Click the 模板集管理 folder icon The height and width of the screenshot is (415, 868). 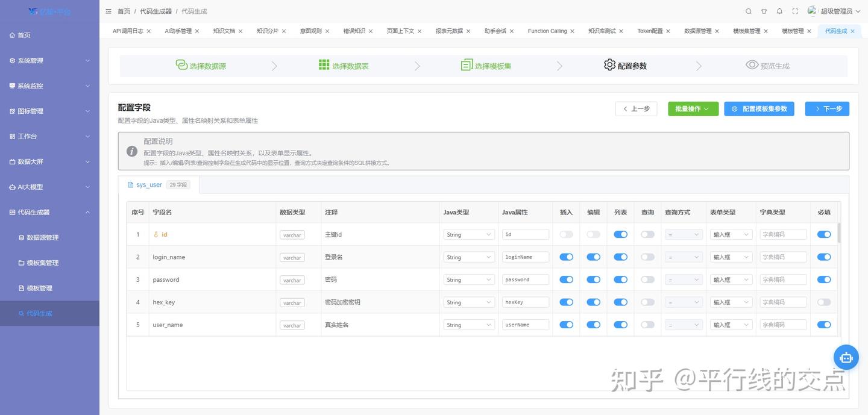click(22, 263)
